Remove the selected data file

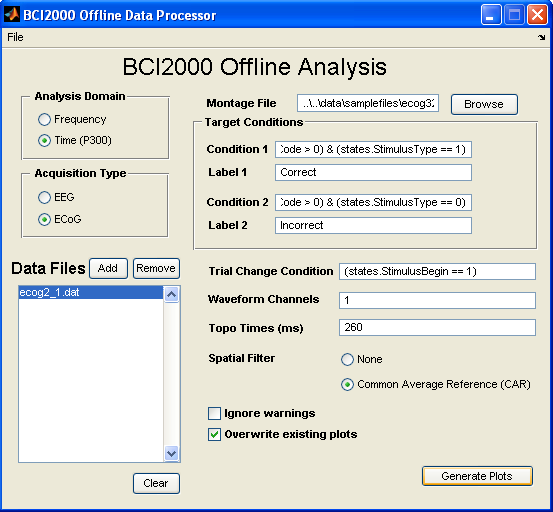coord(156,268)
